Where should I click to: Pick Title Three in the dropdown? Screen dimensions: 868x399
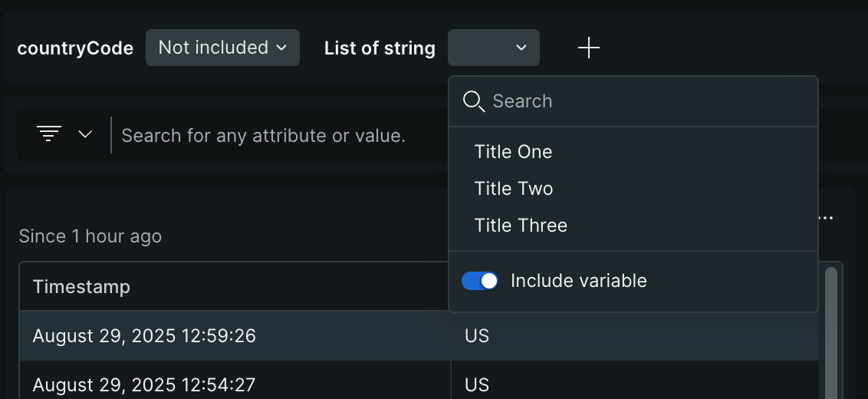point(521,226)
